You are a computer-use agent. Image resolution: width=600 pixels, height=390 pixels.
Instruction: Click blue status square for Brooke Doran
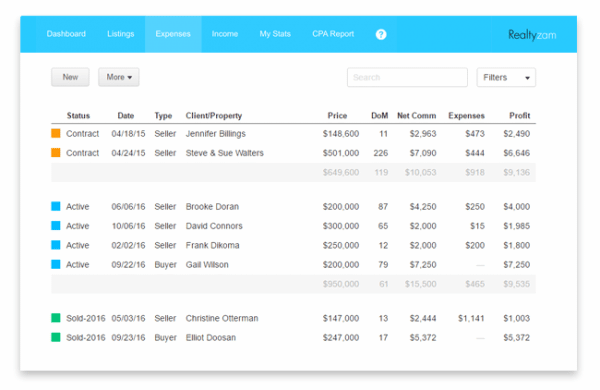click(56, 206)
